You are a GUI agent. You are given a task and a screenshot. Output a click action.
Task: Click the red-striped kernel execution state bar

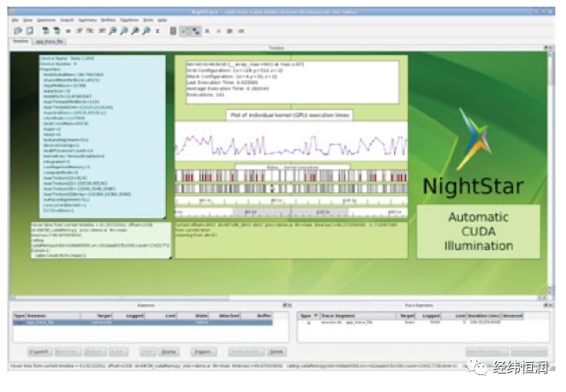pyautogui.click(x=291, y=176)
